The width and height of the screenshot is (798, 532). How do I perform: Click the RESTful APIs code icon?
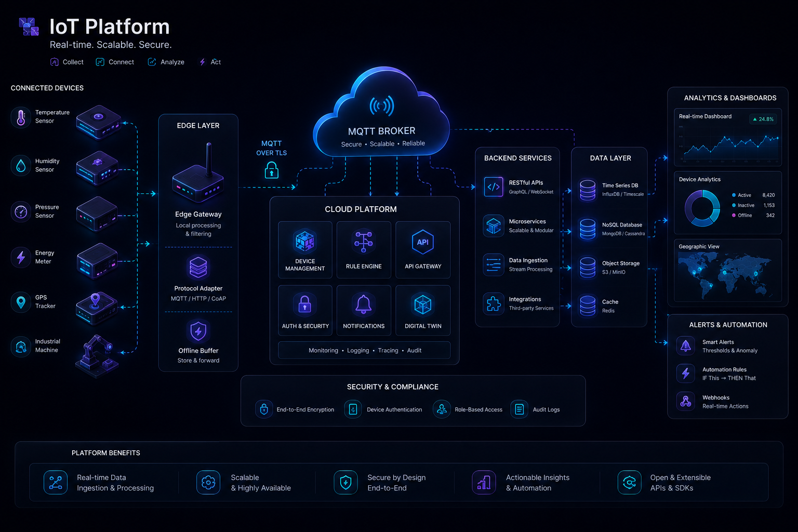point(494,187)
